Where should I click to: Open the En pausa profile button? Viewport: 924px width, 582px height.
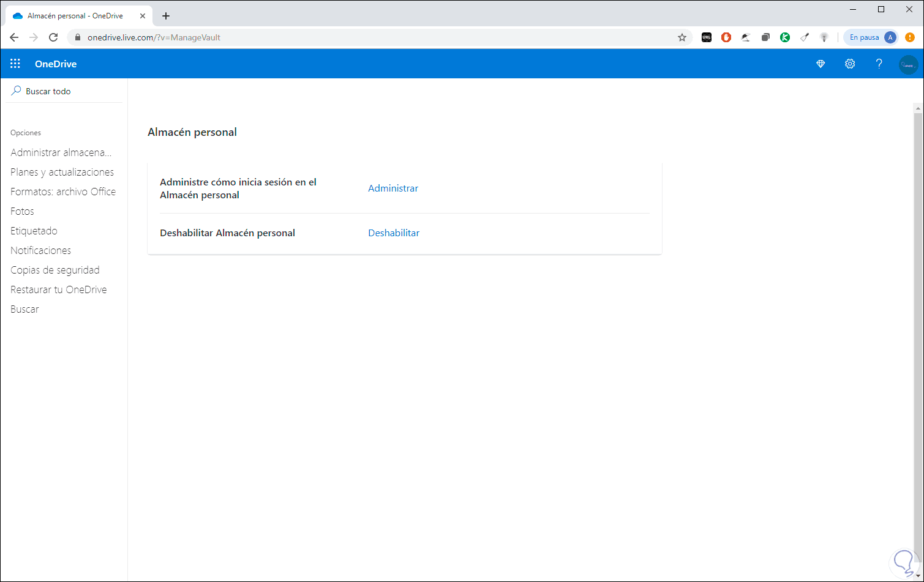872,37
